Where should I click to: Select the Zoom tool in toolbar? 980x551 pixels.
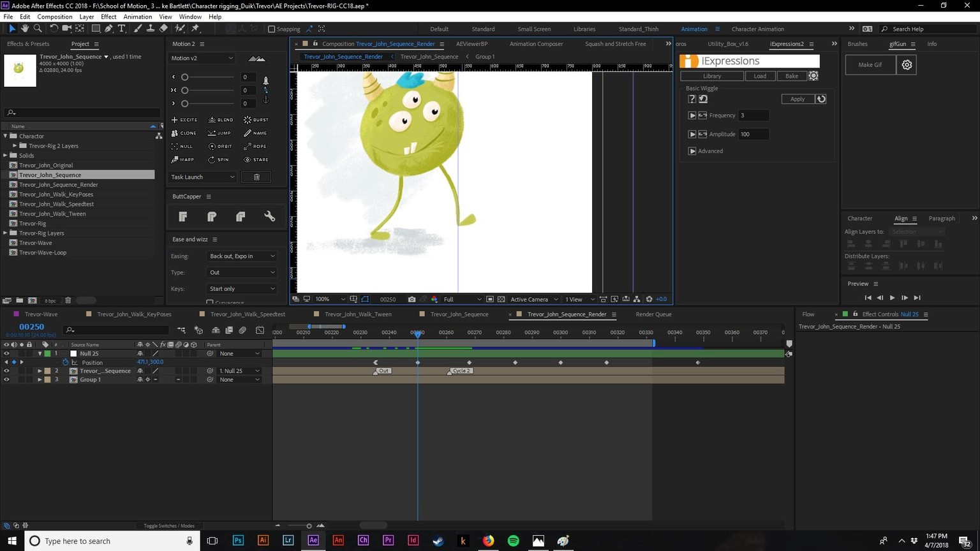coord(38,29)
